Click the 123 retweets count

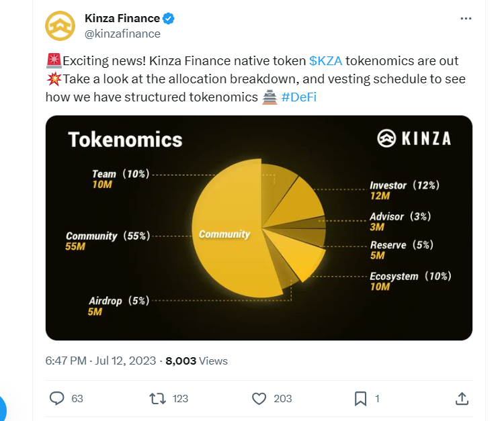[180, 399]
